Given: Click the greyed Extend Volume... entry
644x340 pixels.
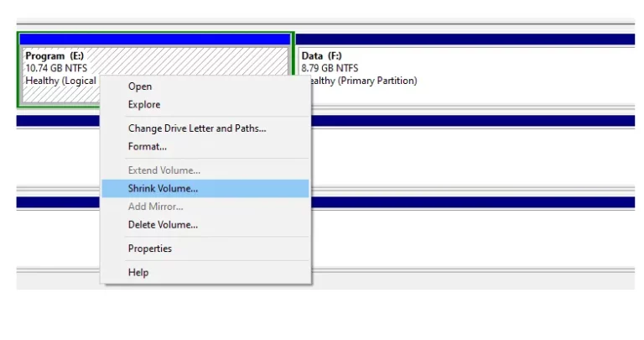Looking at the screenshot, I should click(x=205, y=170).
